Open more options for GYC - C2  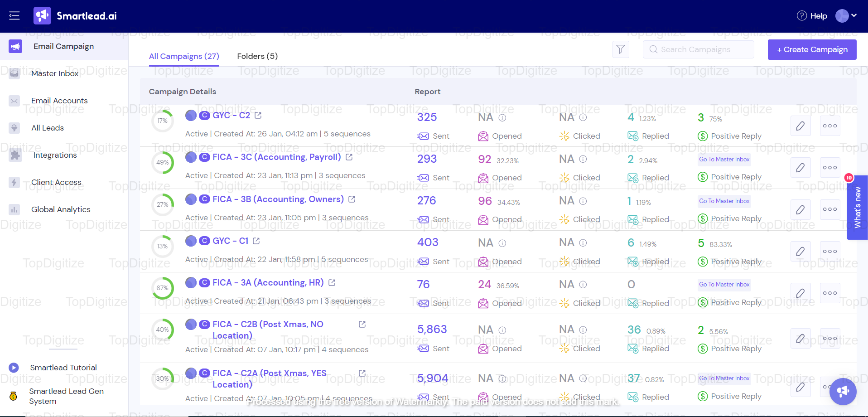(830, 126)
